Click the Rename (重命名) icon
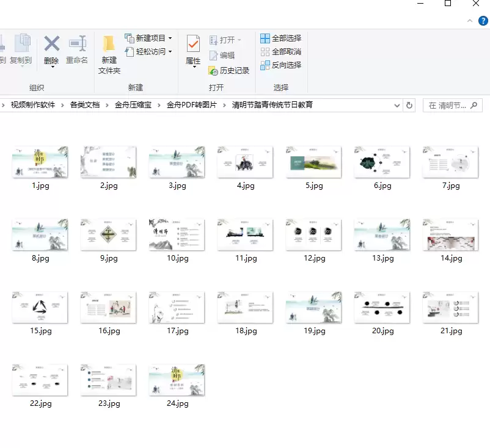Screen dimensions: 490x448 tap(77, 43)
